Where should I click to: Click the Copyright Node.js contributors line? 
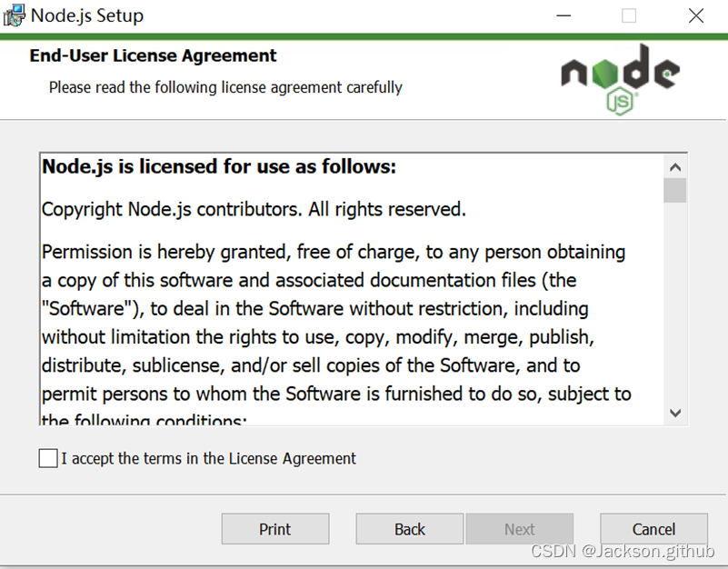(x=254, y=210)
